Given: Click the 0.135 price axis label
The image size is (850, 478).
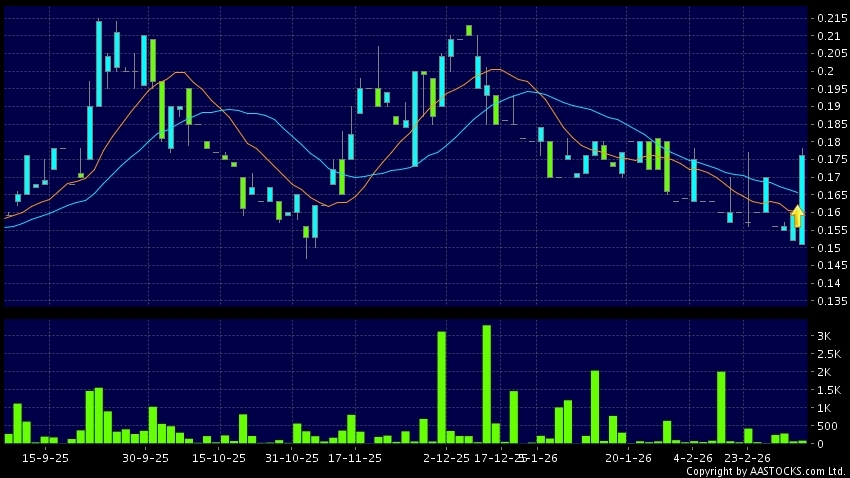Looking at the screenshot, I should pos(829,300).
